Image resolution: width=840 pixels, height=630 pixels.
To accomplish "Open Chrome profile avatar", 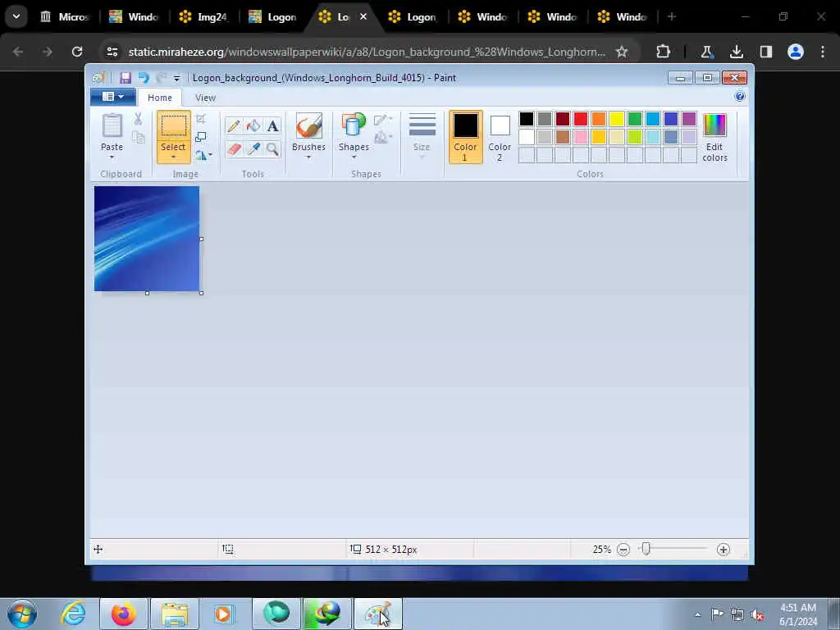I will click(796, 52).
